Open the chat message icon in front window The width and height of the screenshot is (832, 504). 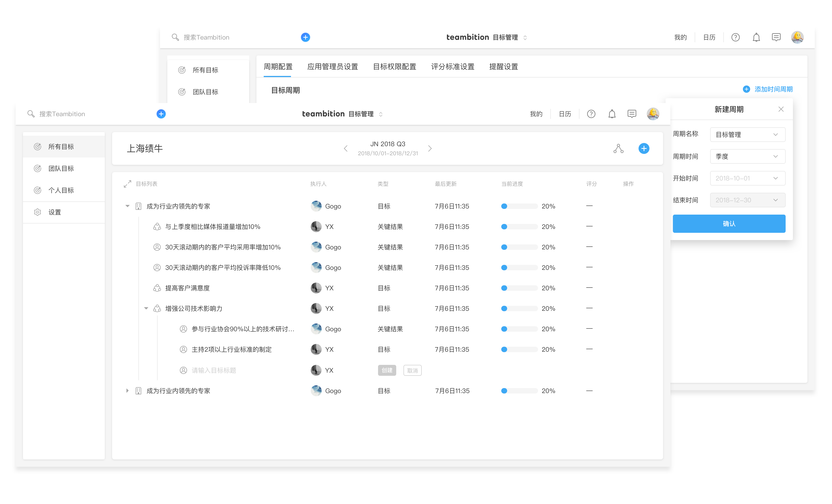tap(632, 114)
